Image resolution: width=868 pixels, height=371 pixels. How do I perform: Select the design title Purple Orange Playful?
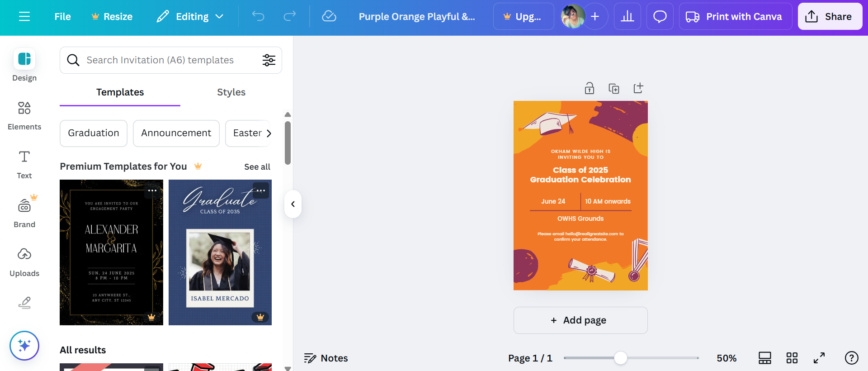[x=417, y=17]
